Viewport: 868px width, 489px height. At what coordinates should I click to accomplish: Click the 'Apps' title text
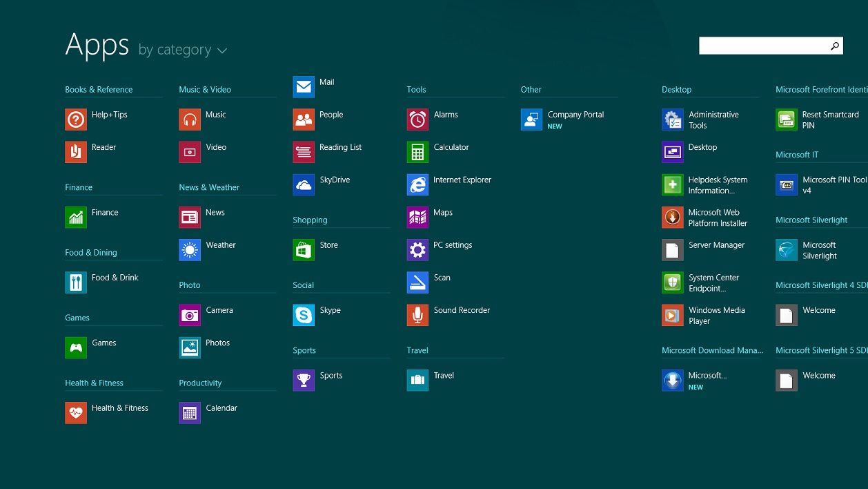(97, 45)
